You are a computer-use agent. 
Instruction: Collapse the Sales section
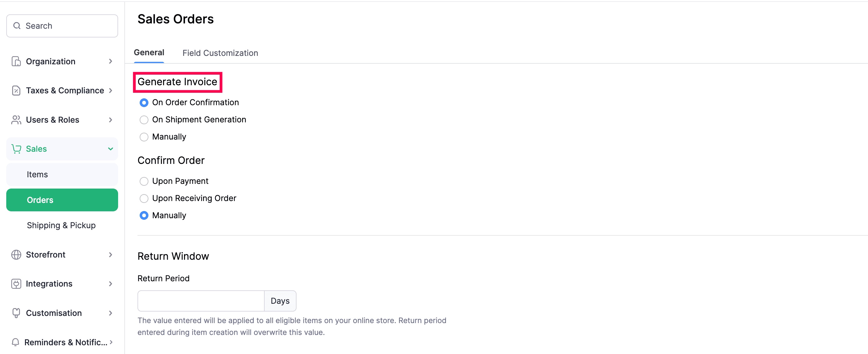(x=110, y=149)
